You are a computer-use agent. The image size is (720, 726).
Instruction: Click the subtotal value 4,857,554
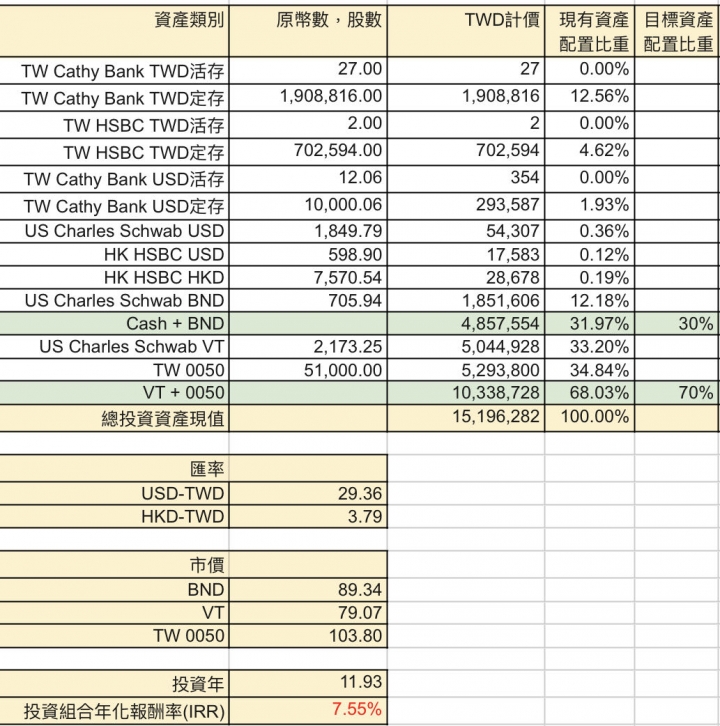466,324
